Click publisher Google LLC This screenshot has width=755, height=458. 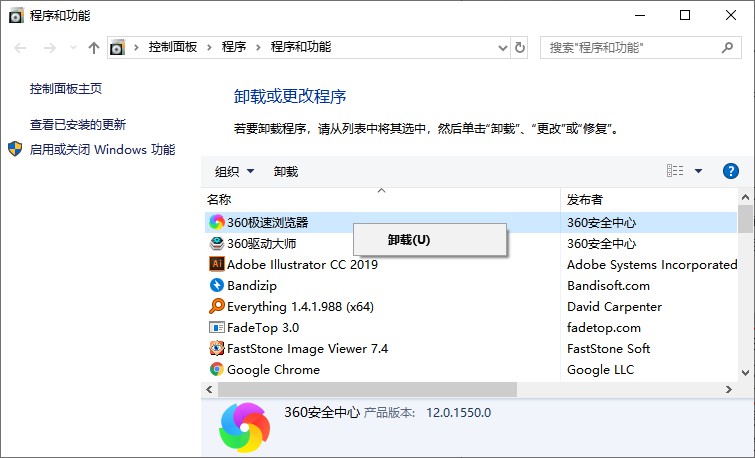click(600, 370)
